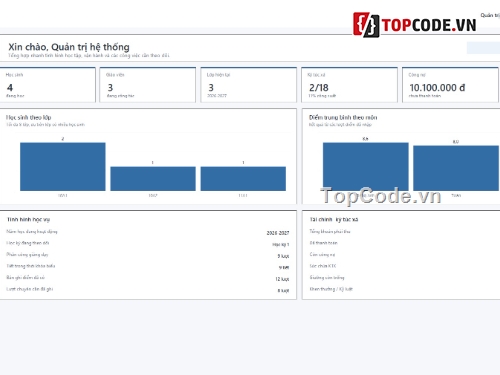Click the 'Tình hình học vụ' panel heading
The height and width of the screenshot is (375, 500).
pos(28,219)
